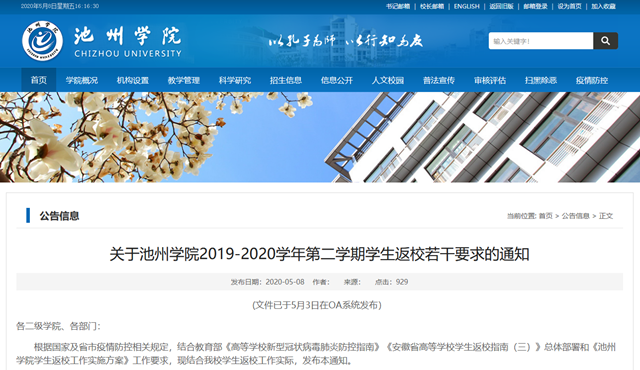This screenshot has height=370, width=640.
Task: Click the 公告信息 breadcrumb link
Action: point(576,216)
